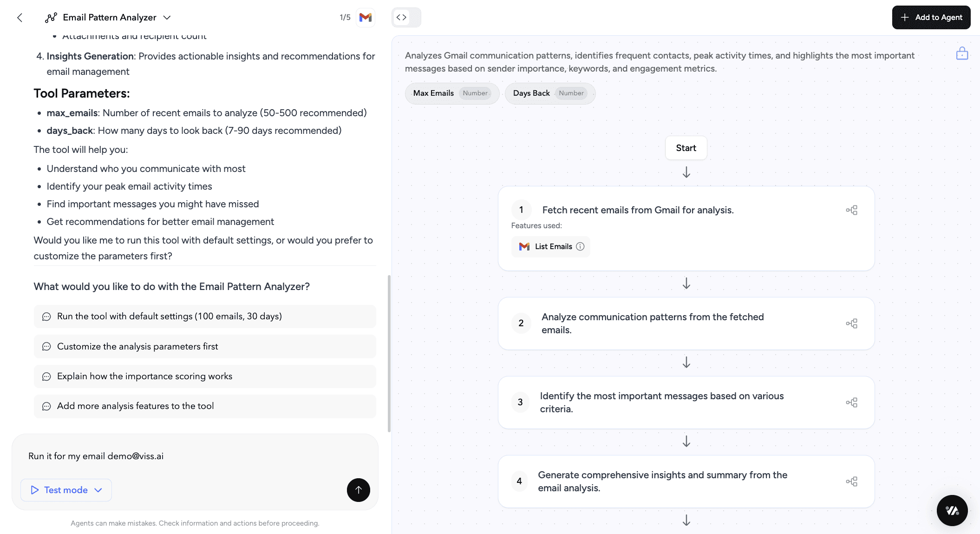Click the Max Emails parameter chip
Screen dimensions: 980x534
click(452, 93)
